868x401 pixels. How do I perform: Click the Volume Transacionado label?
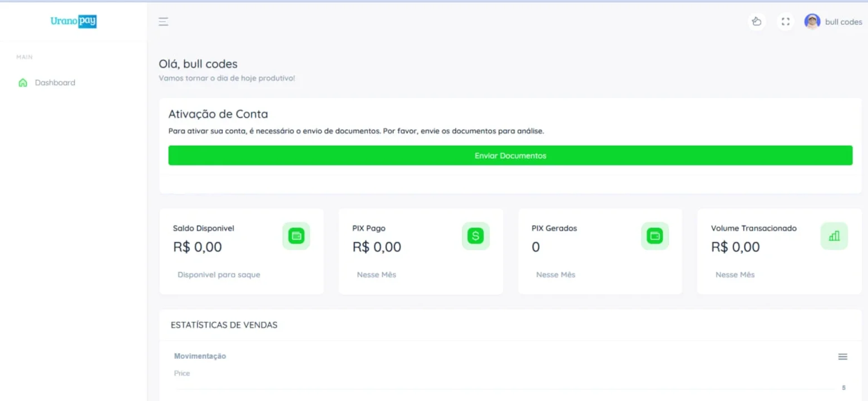pyautogui.click(x=754, y=228)
